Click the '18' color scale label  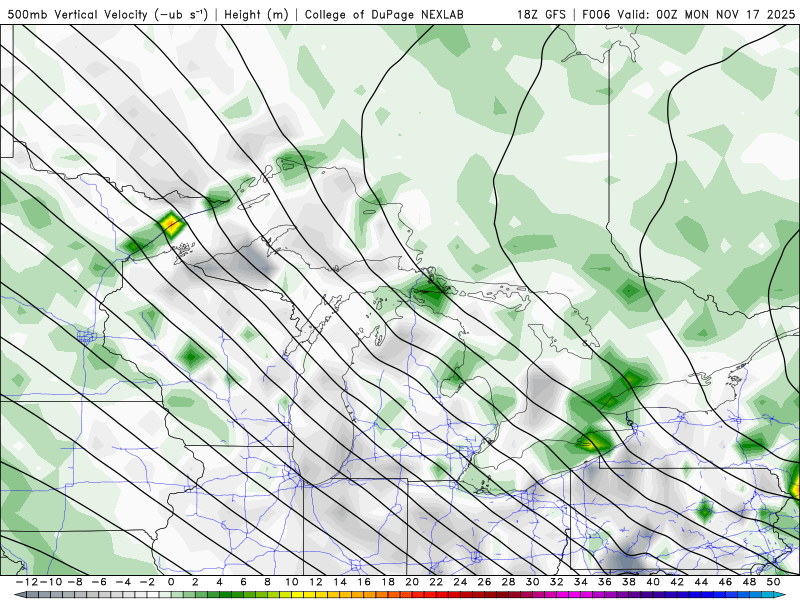click(388, 582)
